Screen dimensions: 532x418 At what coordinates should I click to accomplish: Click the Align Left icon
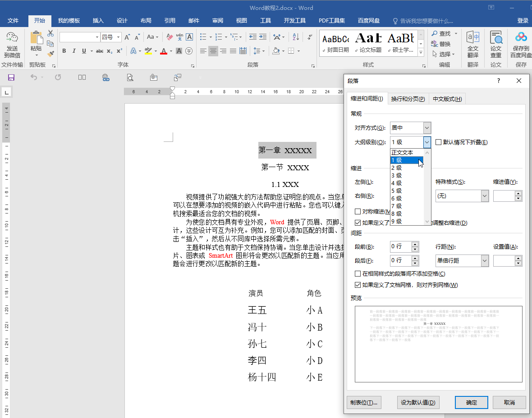pyautogui.click(x=203, y=51)
